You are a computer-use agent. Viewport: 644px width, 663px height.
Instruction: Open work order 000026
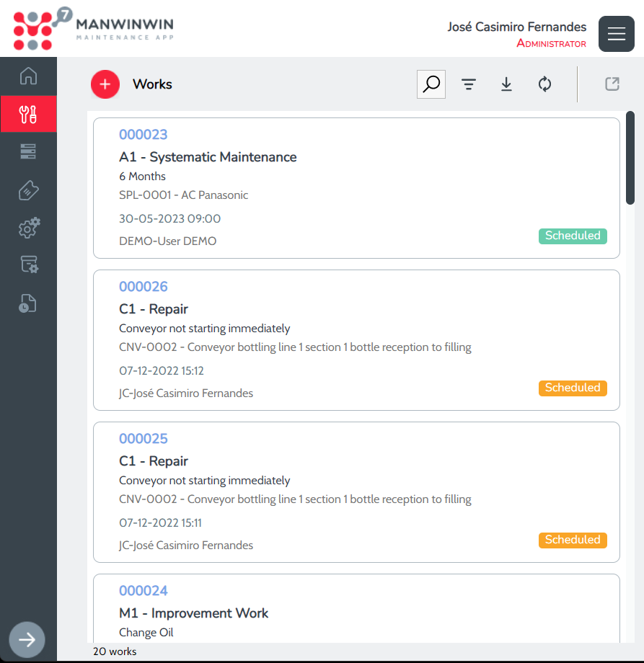(143, 287)
